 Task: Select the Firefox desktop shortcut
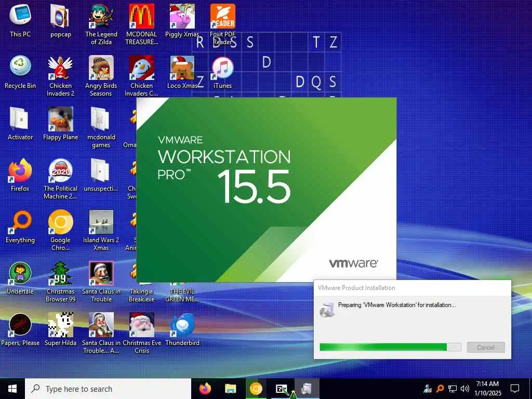20,175
